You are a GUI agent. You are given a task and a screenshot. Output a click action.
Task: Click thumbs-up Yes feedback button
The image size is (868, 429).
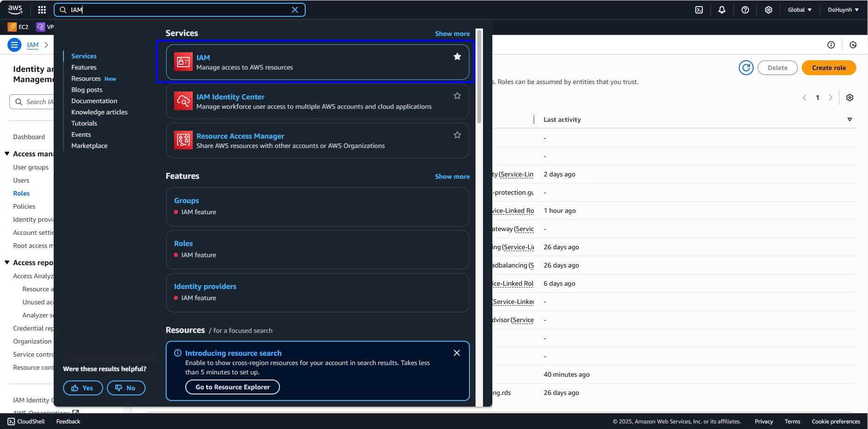click(83, 388)
